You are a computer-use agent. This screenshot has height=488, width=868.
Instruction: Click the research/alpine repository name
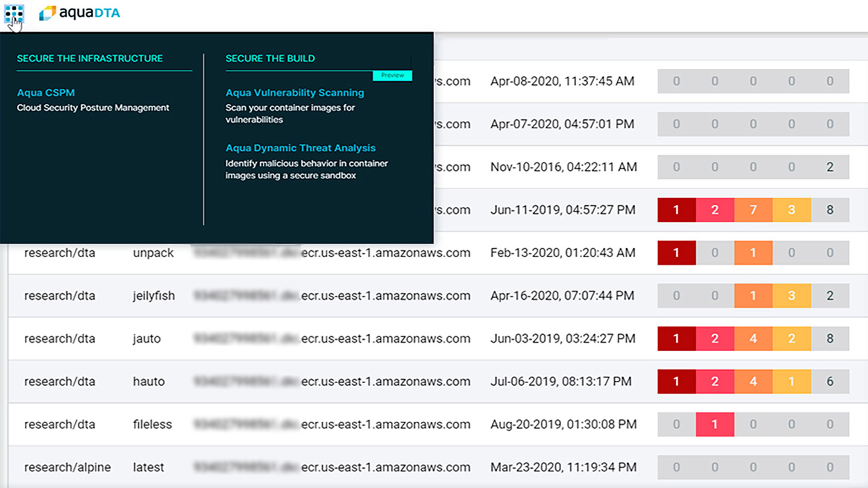tap(68, 467)
